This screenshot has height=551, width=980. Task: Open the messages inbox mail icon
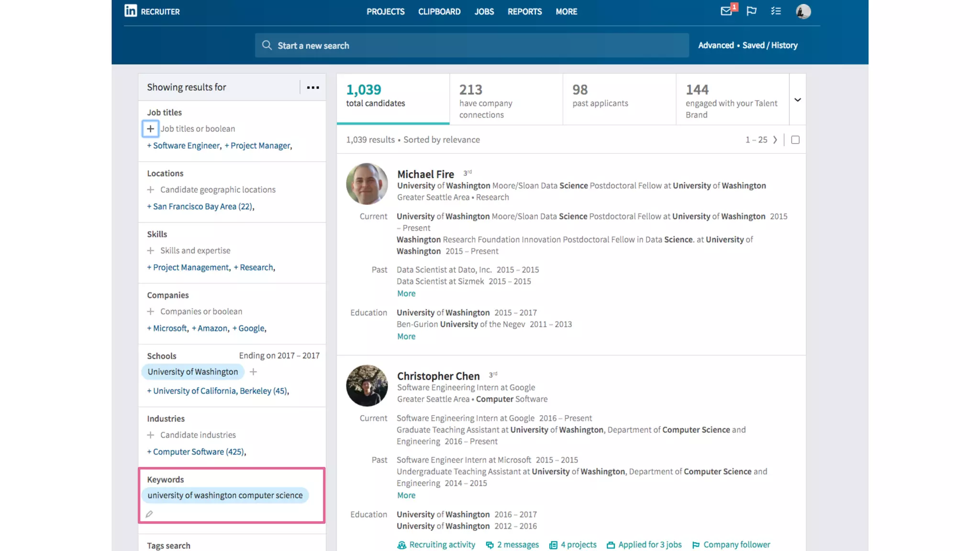click(726, 11)
